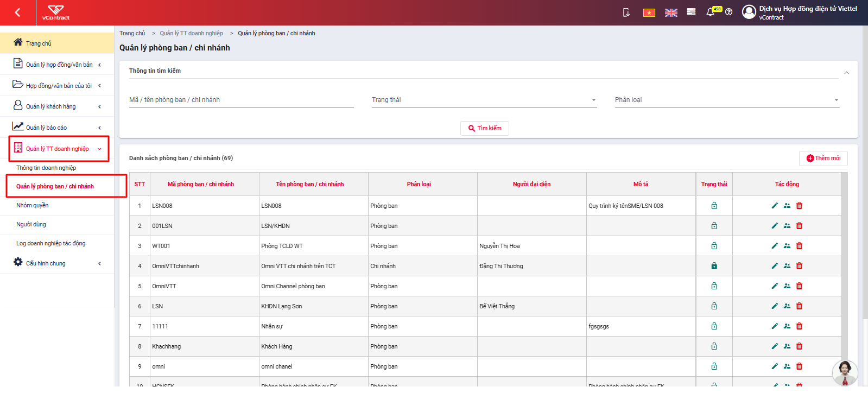Open user assignment icon for OmniVTT row
Image resolution: width=868 pixels, height=393 pixels.
pyautogui.click(x=787, y=286)
